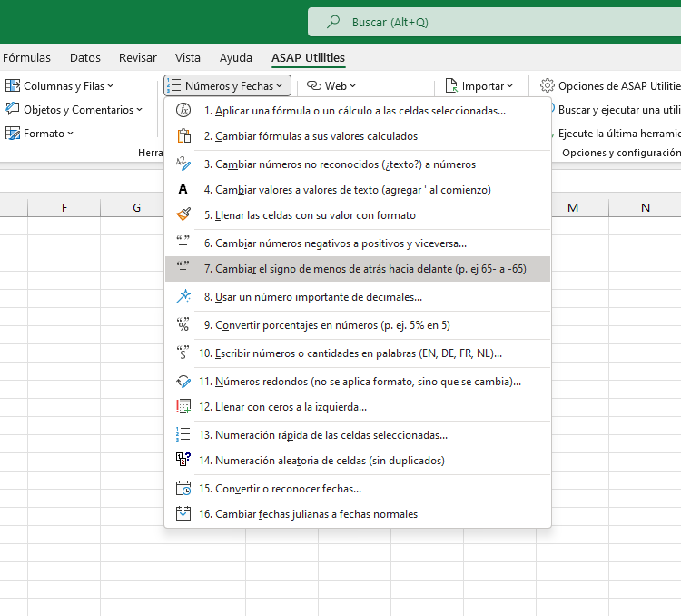681x616 pixels.
Task: Select 'Numeración aleatoria de celdas'
Action: click(x=358, y=460)
